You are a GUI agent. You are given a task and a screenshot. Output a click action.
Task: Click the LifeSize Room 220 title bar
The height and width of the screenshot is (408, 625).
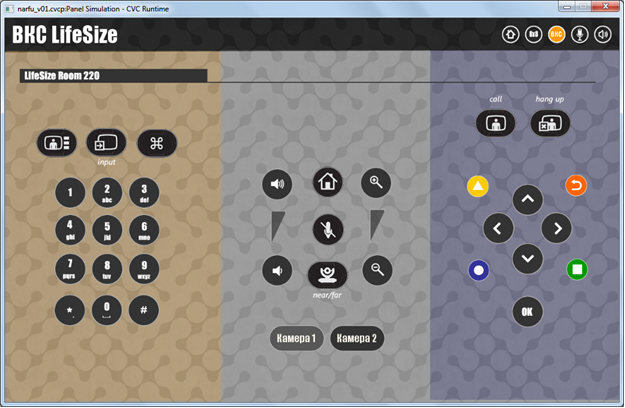114,76
